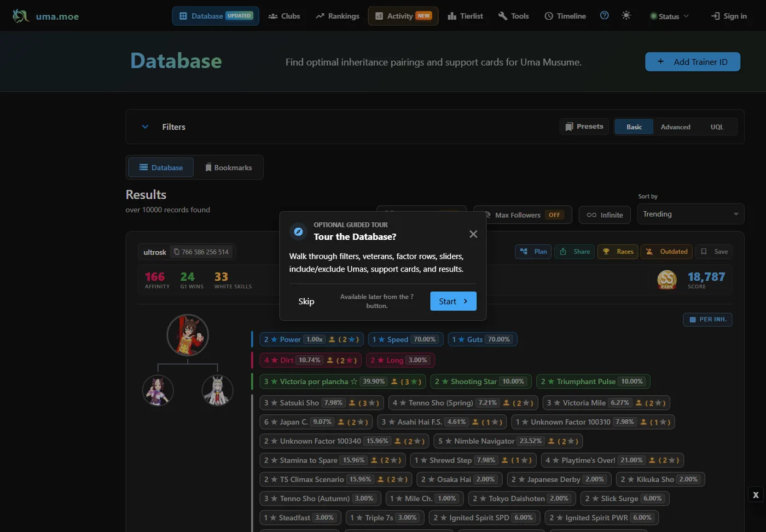Click the Ignited Spirit PWR chip
Screen dimensions: 766x532
click(x=602, y=518)
